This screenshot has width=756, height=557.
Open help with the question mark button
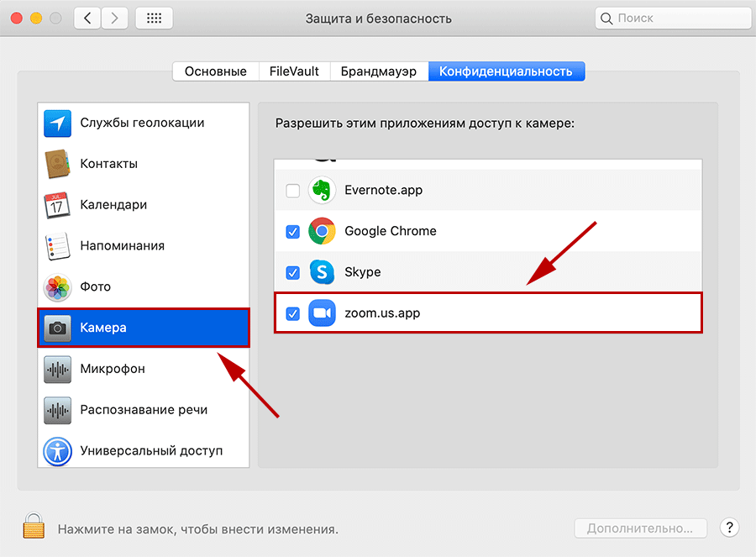pyautogui.click(x=729, y=528)
